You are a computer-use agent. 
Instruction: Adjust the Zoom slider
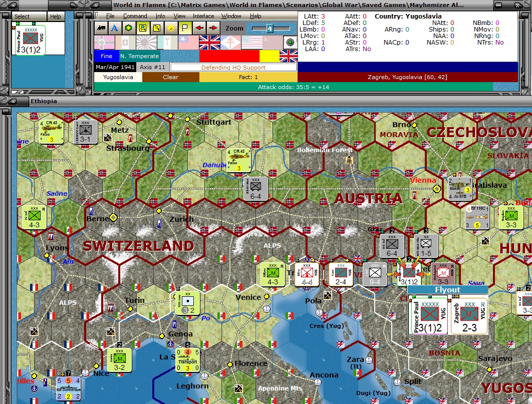coord(271,29)
